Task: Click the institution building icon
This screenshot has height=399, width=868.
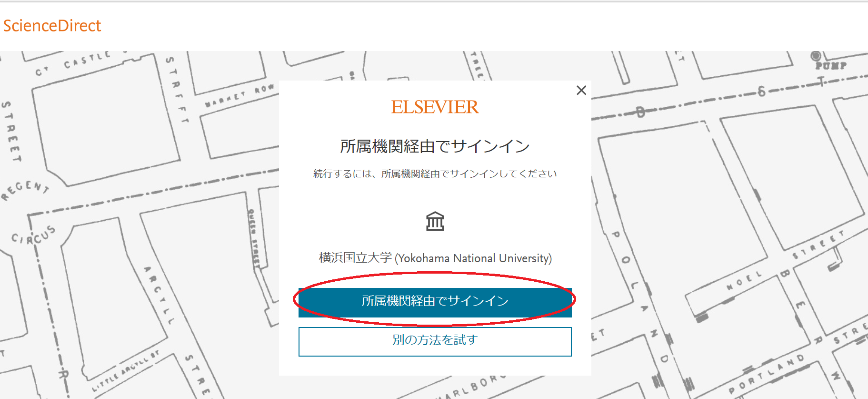Action: point(435,221)
